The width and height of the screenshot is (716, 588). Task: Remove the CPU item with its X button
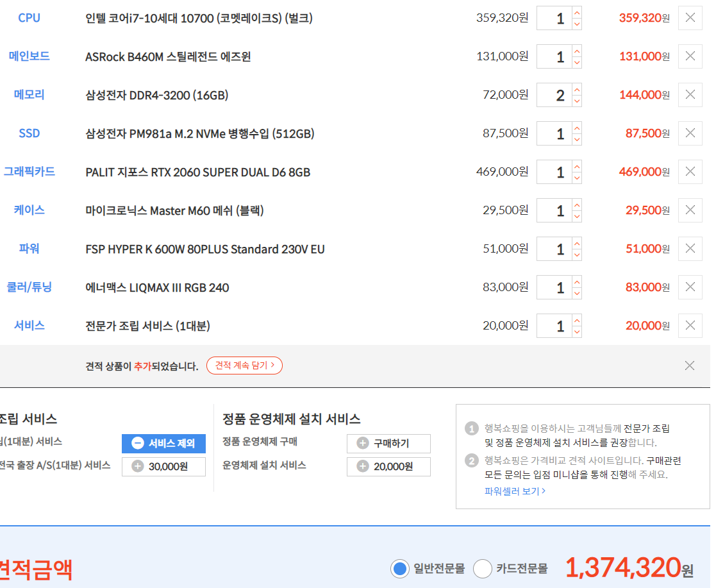pyautogui.click(x=690, y=18)
